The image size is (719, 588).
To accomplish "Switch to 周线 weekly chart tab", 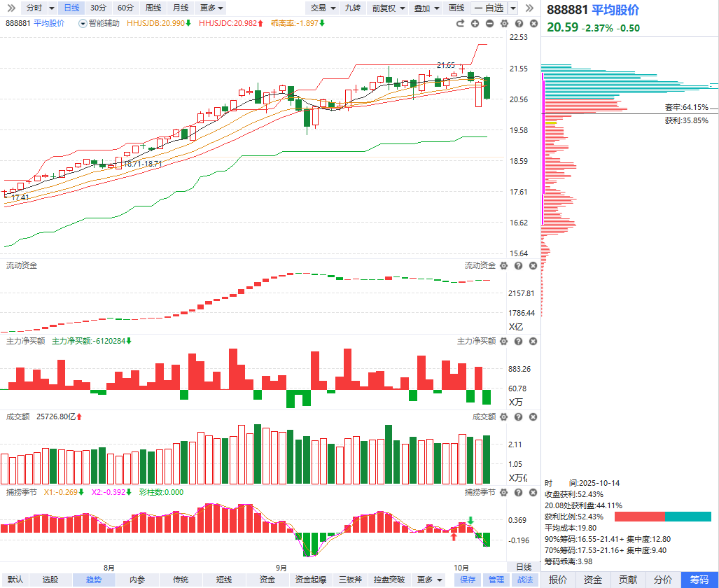I will click(153, 8).
